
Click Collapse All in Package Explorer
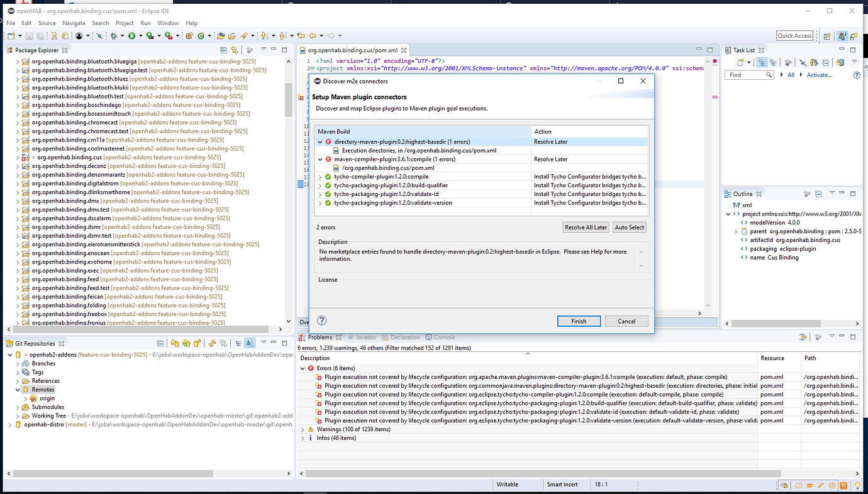click(223, 50)
